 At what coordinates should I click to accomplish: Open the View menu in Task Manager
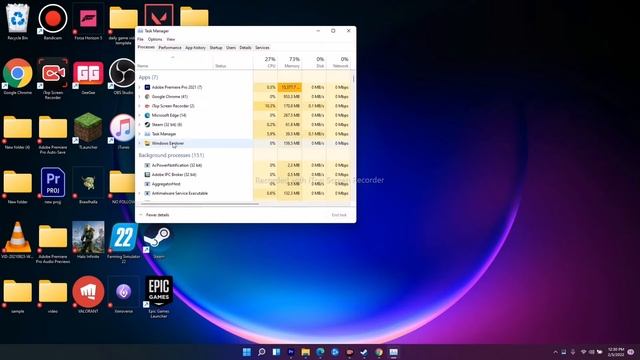click(171, 39)
